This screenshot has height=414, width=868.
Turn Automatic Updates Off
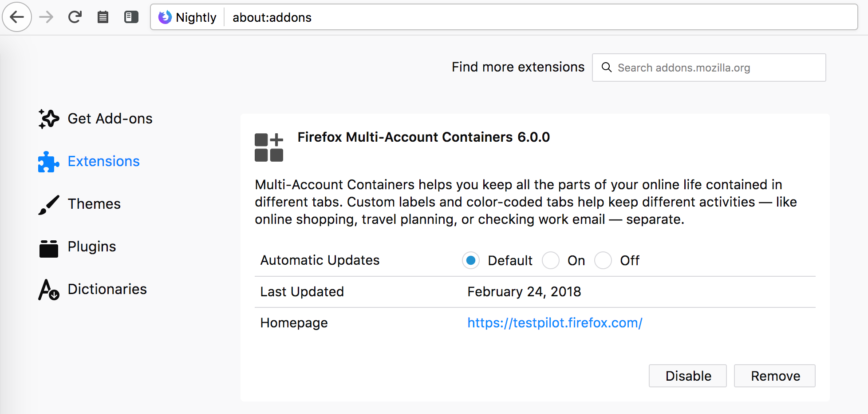(x=603, y=260)
